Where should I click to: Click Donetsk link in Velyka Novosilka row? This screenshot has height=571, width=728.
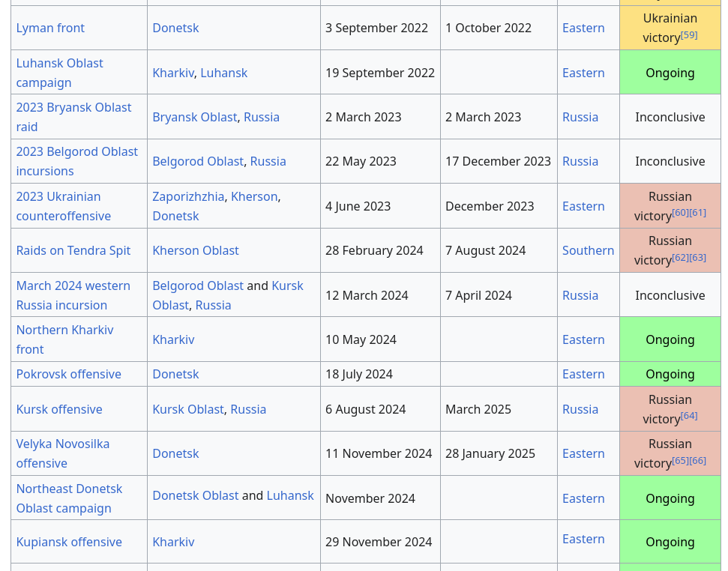tap(175, 453)
